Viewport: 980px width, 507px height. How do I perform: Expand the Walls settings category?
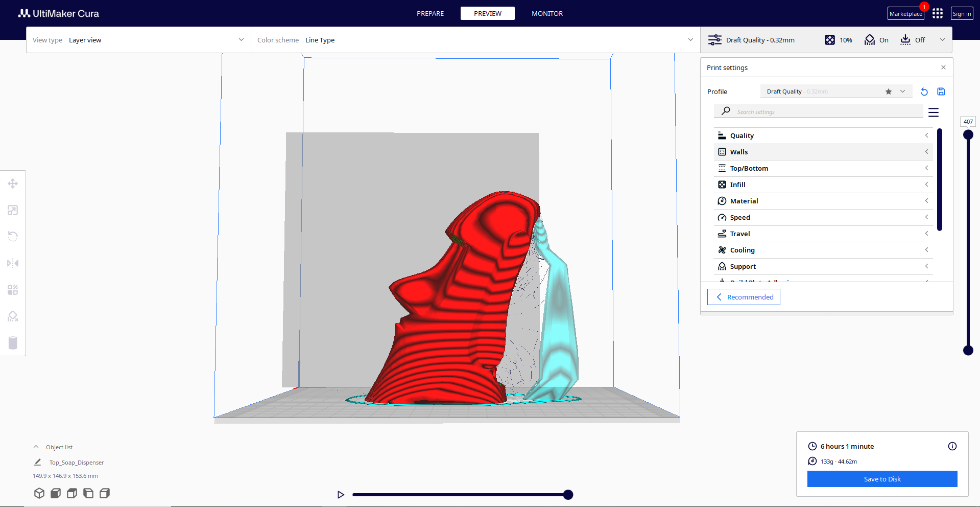point(823,152)
